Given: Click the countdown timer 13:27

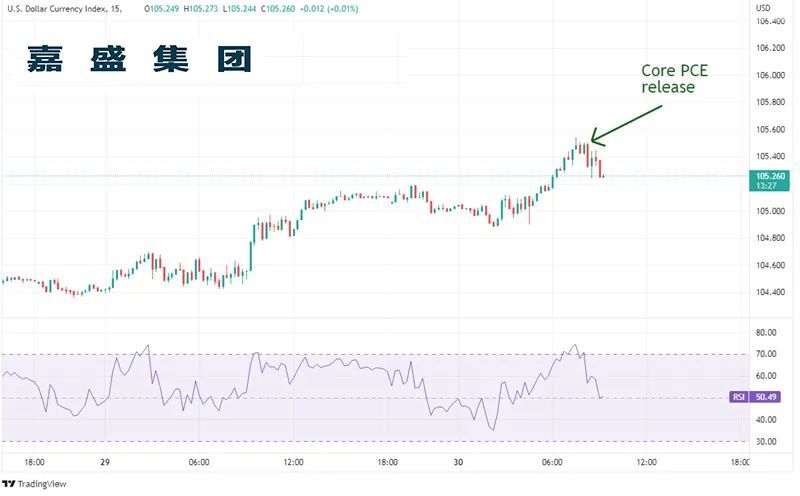Looking at the screenshot, I should point(766,186).
